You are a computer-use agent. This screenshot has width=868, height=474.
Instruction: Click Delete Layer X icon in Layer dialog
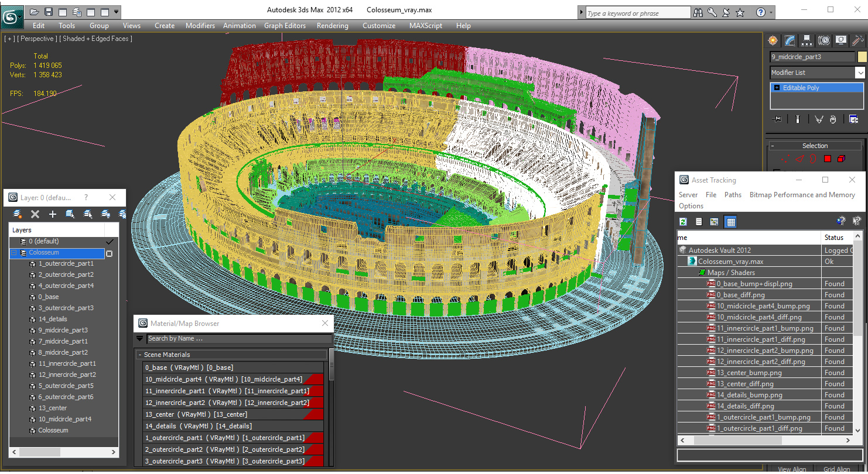coord(35,214)
